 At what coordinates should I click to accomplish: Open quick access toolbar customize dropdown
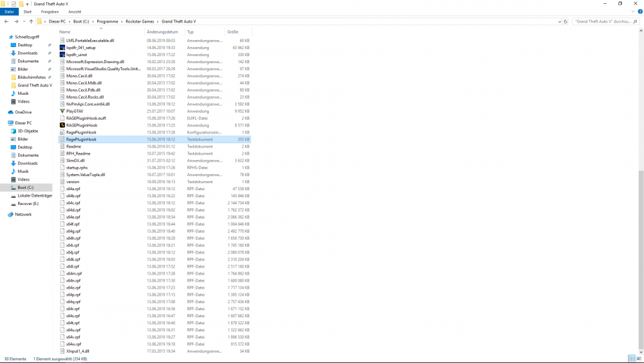(x=28, y=4)
